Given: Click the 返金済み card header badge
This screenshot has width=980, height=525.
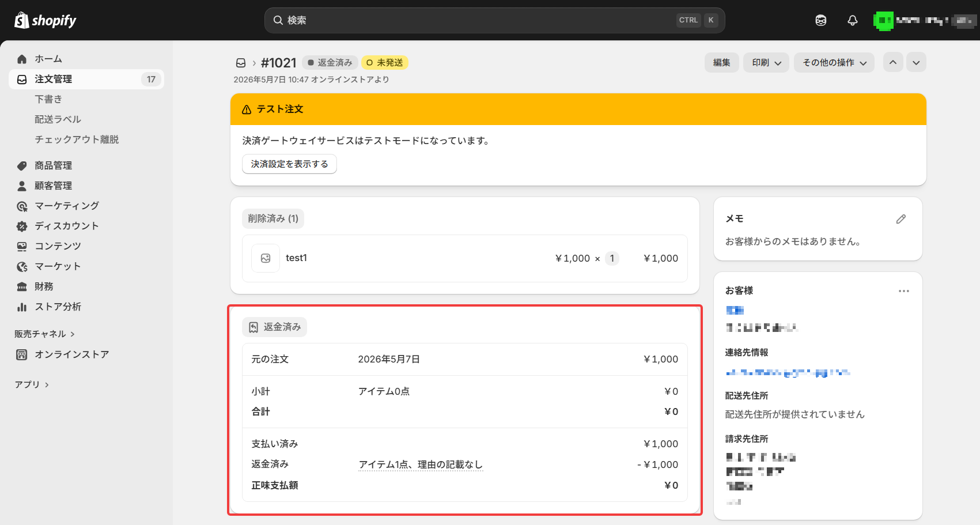Looking at the screenshot, I should tap(275, 327).
